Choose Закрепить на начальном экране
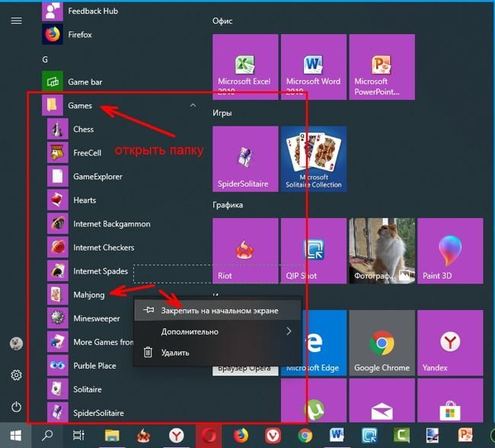Image resolution: width=495 pixels, height=448 pixels. pos(218,311)
